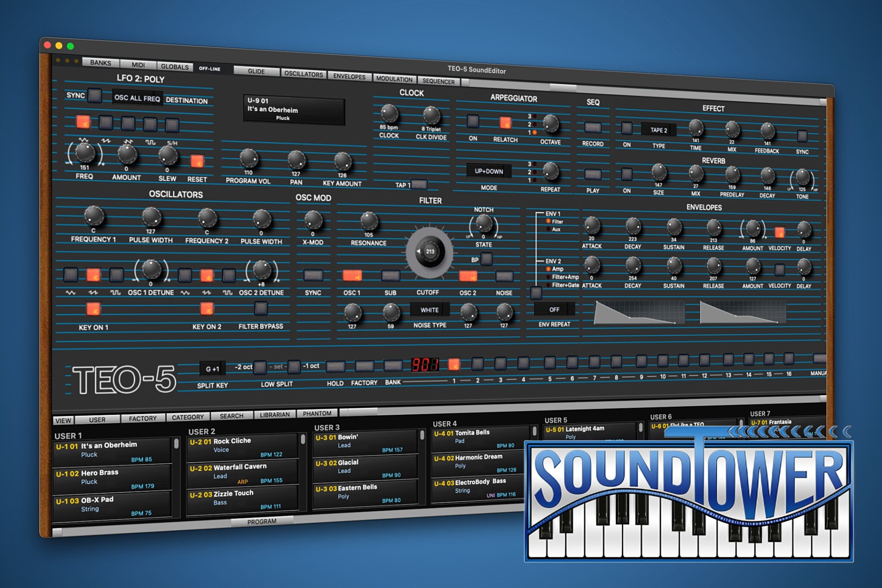Toggle the effect SYNC button
The width and height of the screenshot is (882, 588).
click(x=802, y=136)
